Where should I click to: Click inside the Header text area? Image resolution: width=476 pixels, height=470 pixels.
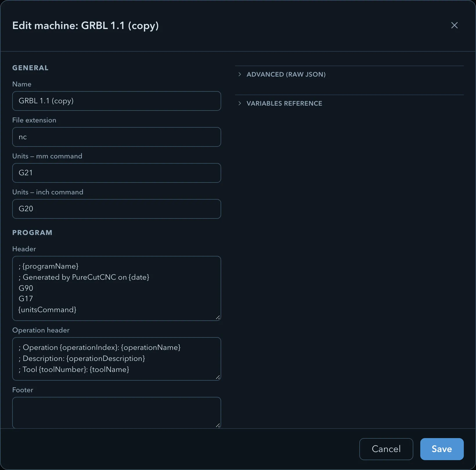pos(117,288)
